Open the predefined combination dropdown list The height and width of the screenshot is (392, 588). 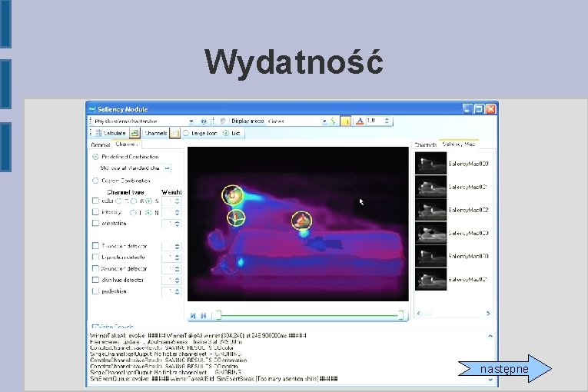point(167,168)
